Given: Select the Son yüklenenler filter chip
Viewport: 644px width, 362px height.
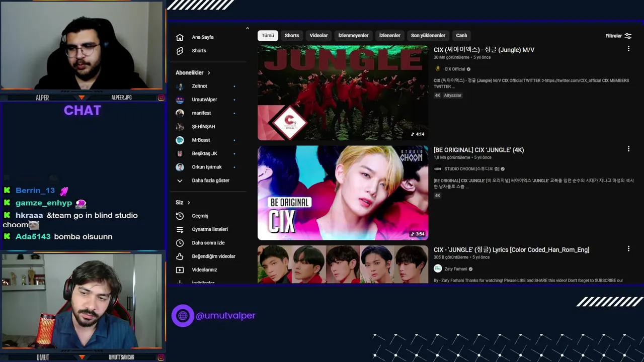Looking at the screenshot, I should click(428, 36).
